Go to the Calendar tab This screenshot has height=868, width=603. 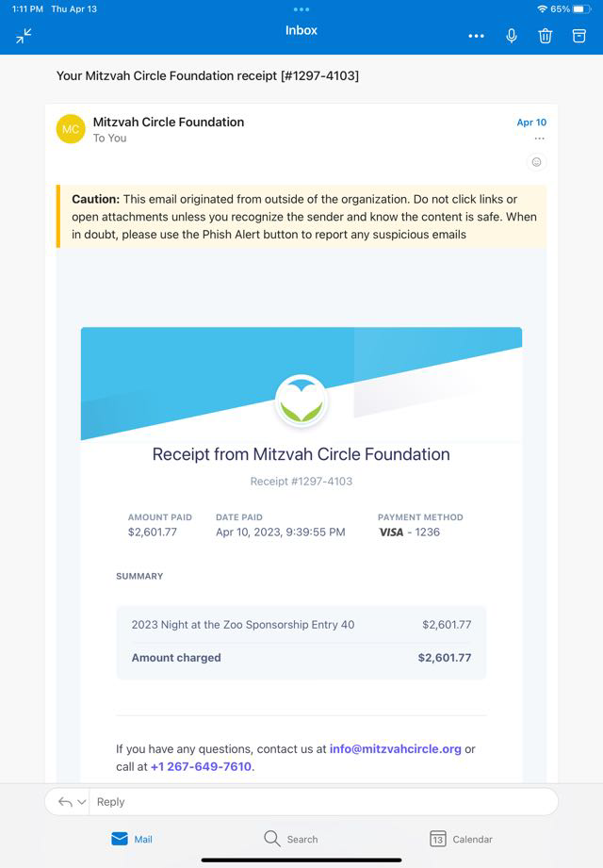pyautogui.click(x=461, y=839)
